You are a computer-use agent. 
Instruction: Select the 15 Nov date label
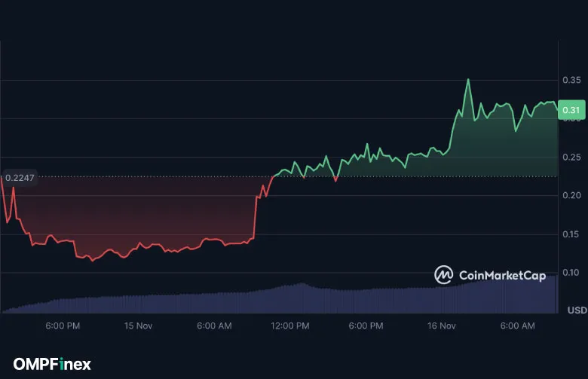[x=139, y=326]
